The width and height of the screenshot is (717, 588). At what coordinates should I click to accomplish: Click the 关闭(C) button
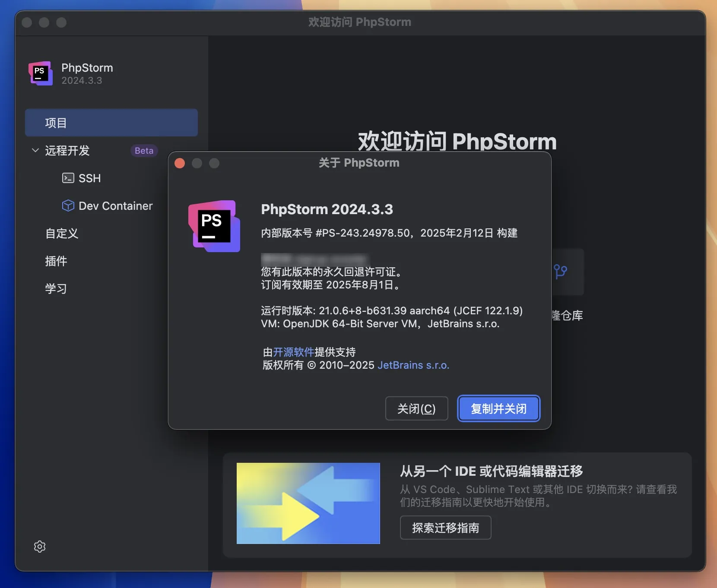click(x=416, y=408)
